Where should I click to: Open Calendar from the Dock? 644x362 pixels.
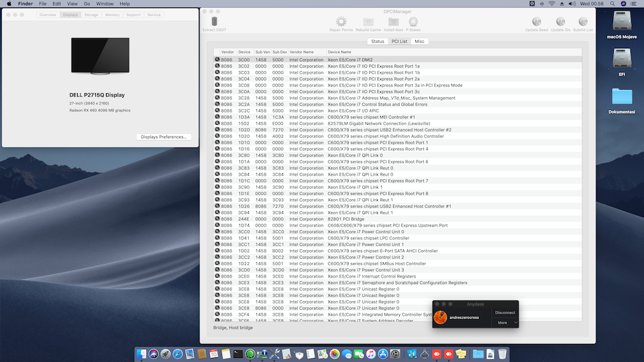213,354
